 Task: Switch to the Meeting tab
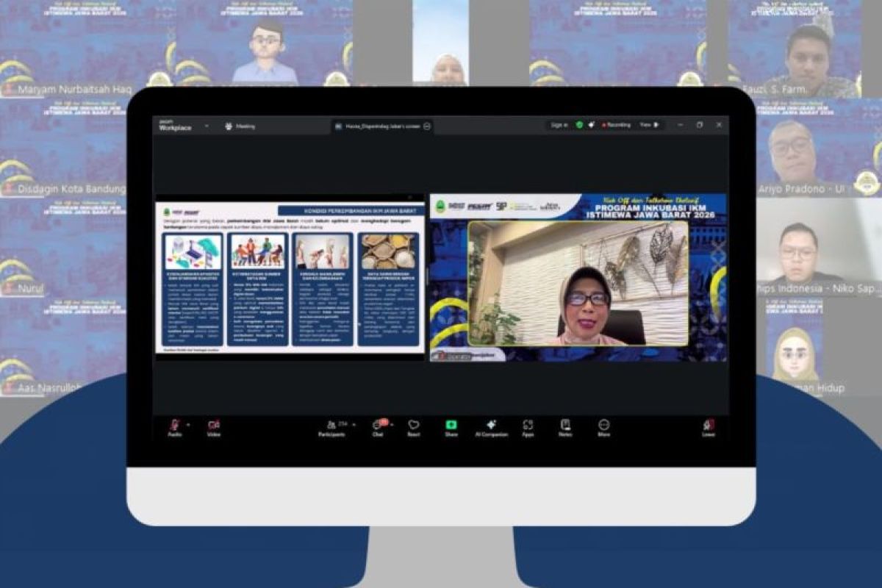click(240, 126)
